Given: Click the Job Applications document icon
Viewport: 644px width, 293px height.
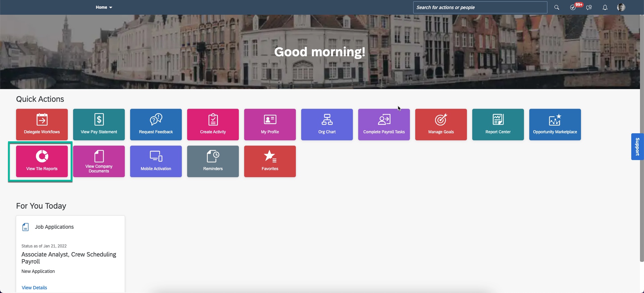Looking at the screenshot, I should pos(25,227).
